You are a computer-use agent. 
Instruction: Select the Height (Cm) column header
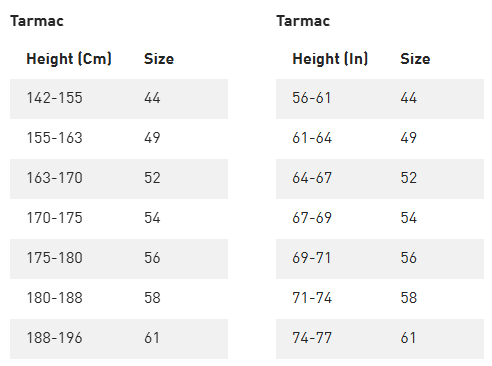pos(69,59)
